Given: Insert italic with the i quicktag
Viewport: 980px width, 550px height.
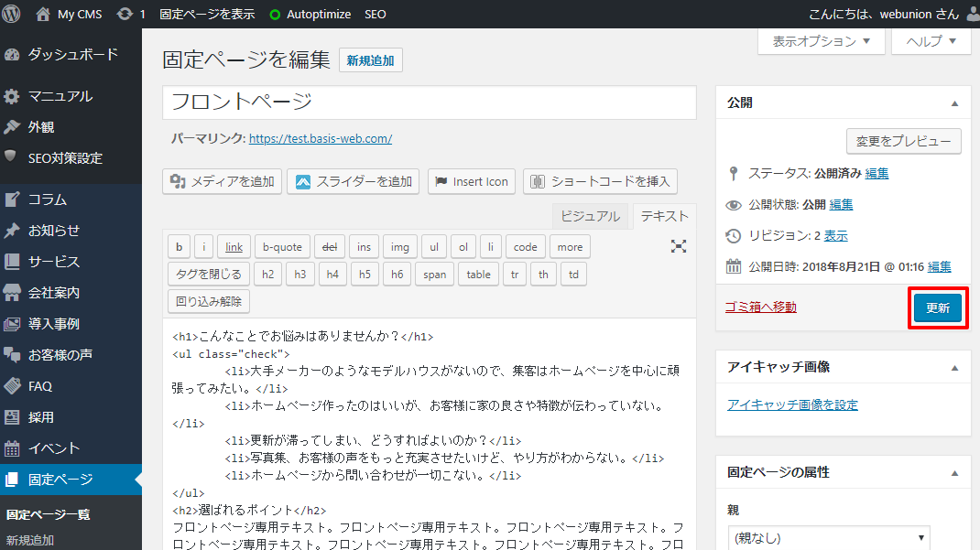Looking at the screenshot, I should (203, 246).
